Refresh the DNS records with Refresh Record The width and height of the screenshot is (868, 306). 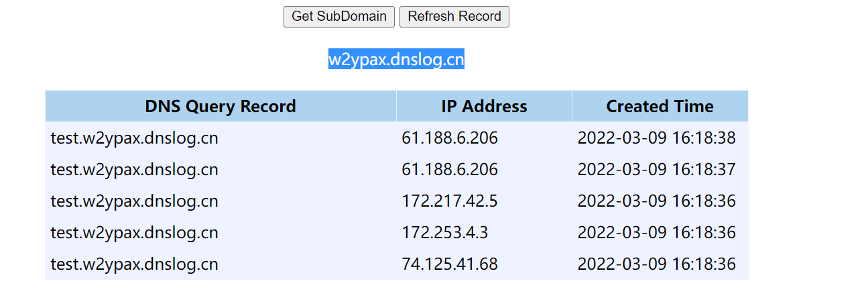click(454, 17)
